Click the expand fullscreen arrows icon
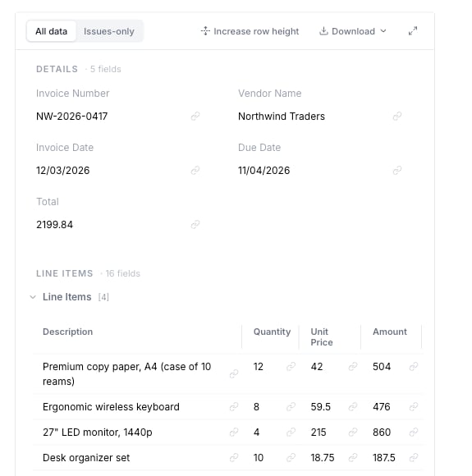The width and height of the screenshot is (472, 476). 413,31
